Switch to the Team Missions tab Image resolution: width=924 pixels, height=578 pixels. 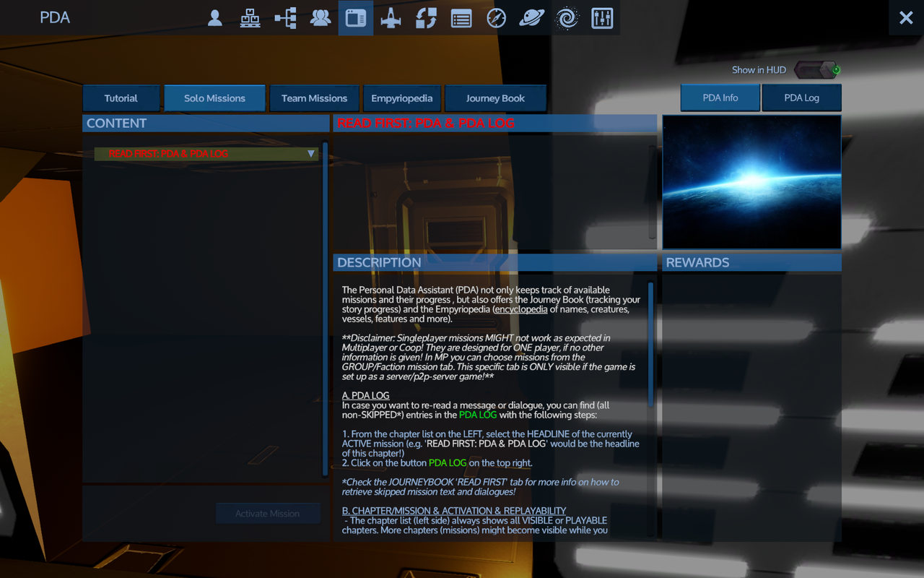(314, 98)
